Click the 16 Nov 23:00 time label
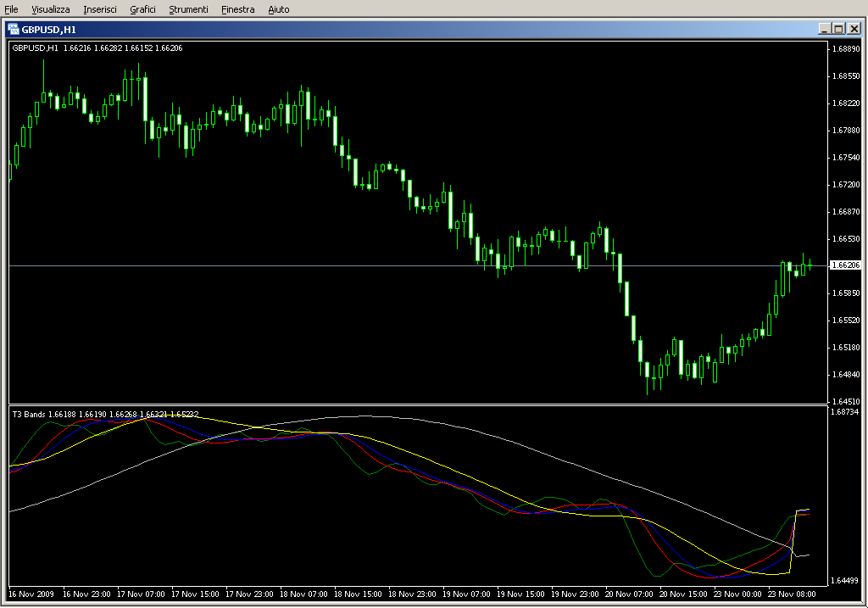 [x=86, y=594]
